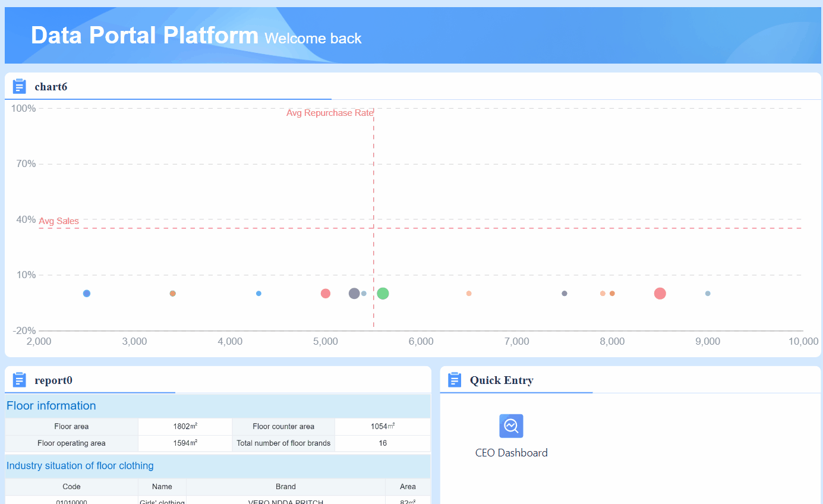Click the Avg Sales reference line label
The image size is (823, 504).
pos(59,221)
